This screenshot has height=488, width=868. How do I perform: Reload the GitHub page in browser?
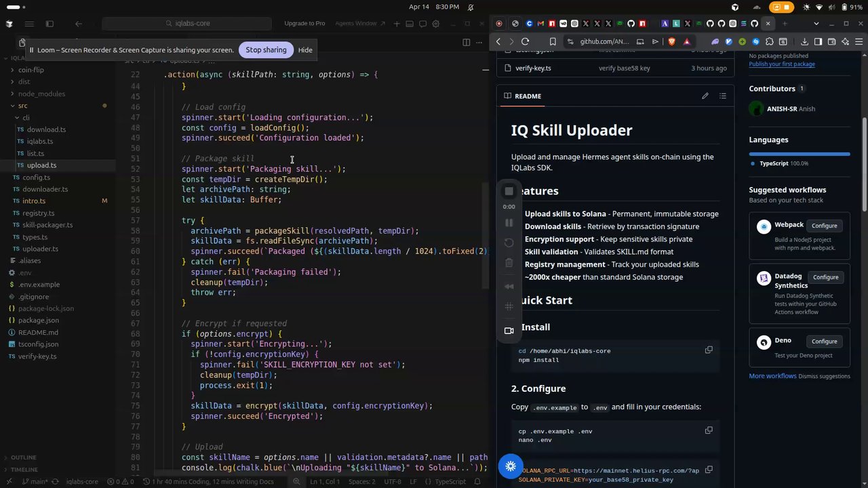pyautogui.click(x=525, y=41)
